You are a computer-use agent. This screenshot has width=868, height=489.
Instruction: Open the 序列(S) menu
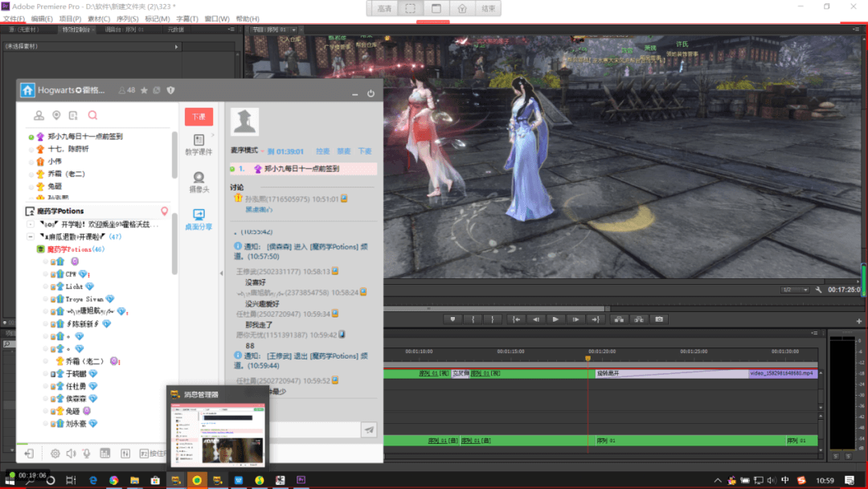(x=128, y=18)
